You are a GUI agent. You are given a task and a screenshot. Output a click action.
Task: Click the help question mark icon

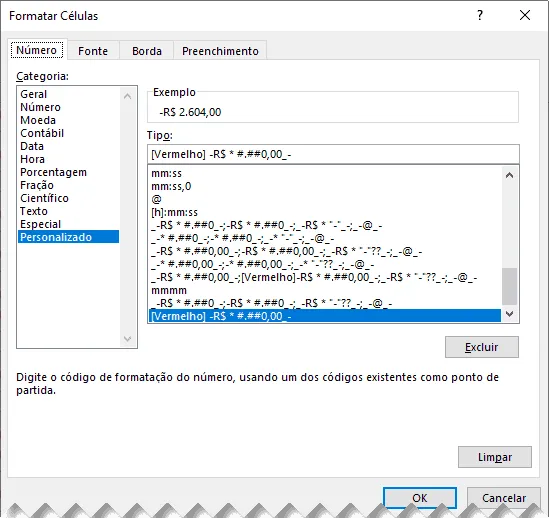click(480, 15)
